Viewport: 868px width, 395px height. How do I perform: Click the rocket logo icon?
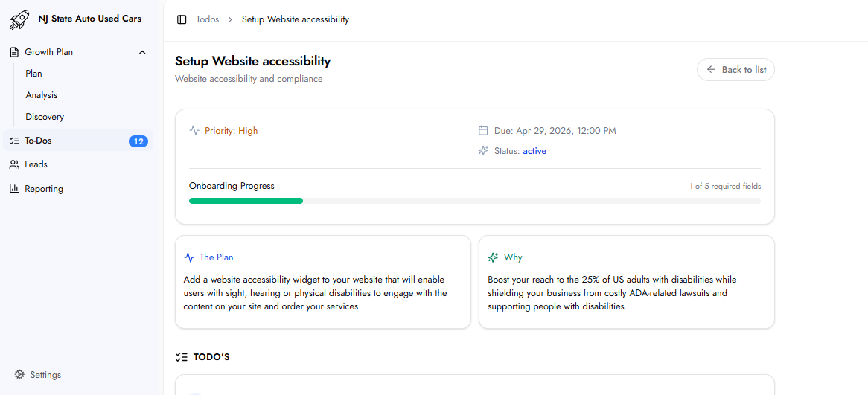pos(19,19)
